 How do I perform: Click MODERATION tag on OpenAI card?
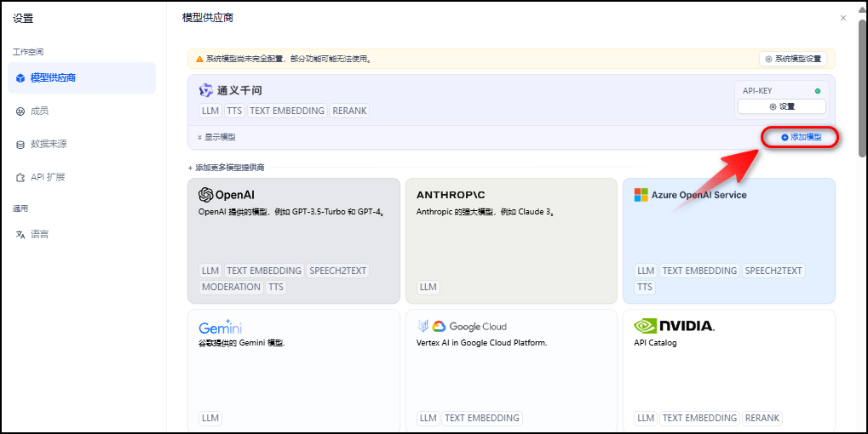coord(231,287)
